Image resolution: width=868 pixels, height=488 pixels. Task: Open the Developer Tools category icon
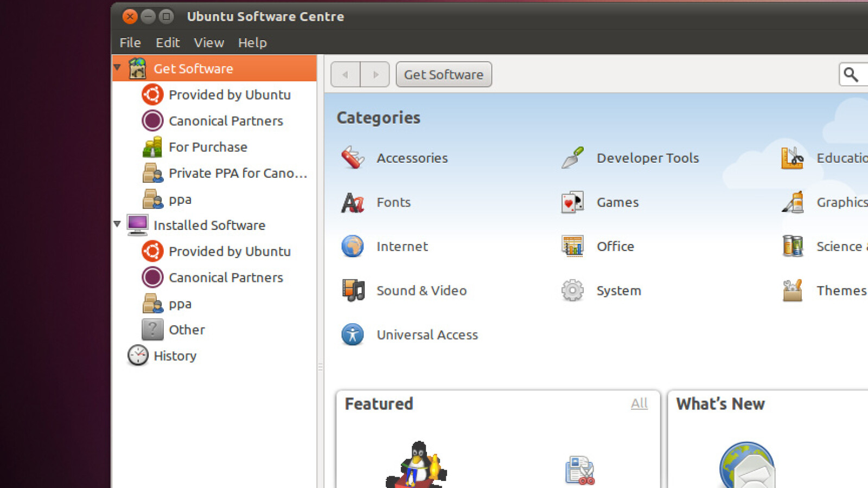[x=572, y=158]
